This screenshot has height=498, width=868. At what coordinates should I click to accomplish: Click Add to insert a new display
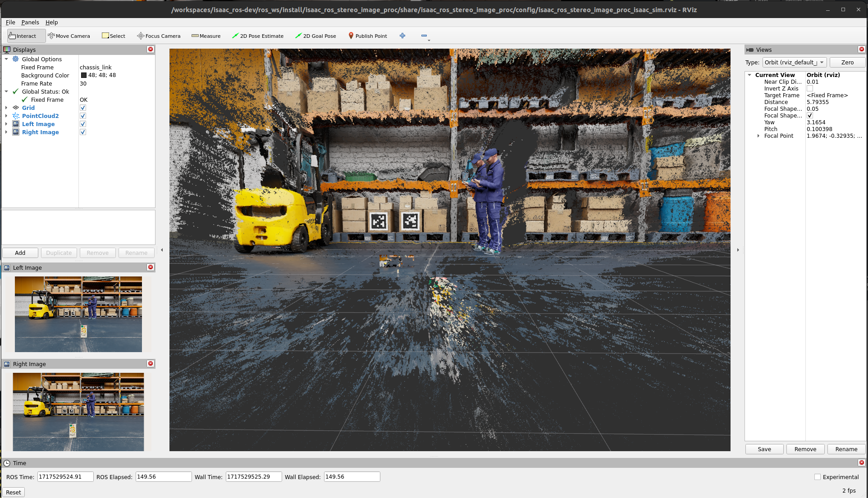point(20,253)
